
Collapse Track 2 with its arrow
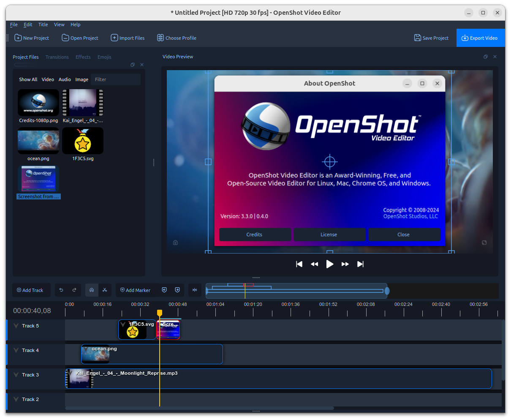point(16,399)
